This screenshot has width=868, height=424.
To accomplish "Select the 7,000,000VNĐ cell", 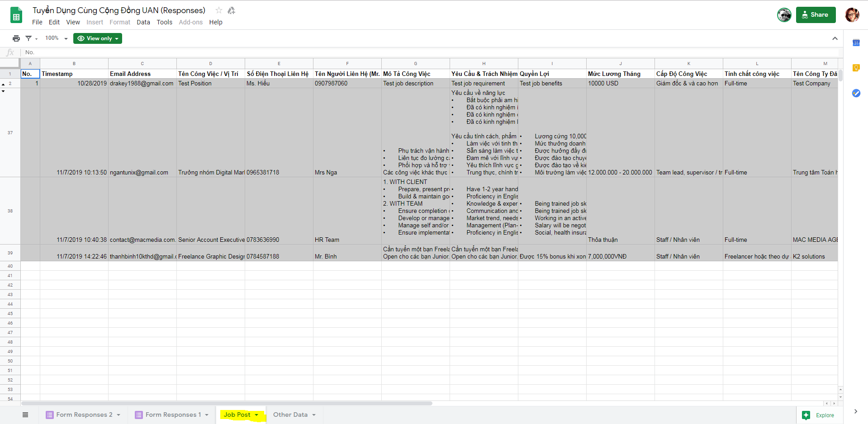I will click(621, 253).
